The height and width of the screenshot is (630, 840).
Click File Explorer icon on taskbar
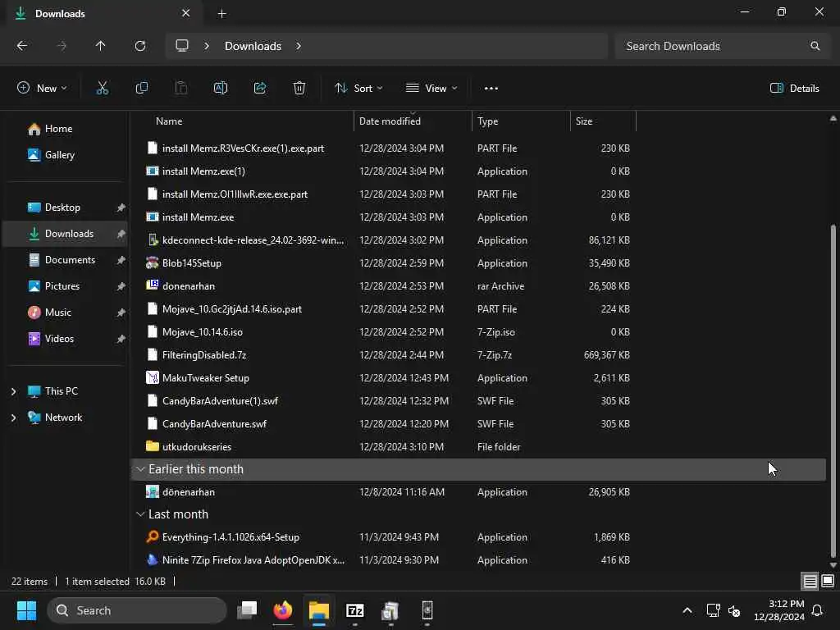pyautogui.click(x=319, y=610)
